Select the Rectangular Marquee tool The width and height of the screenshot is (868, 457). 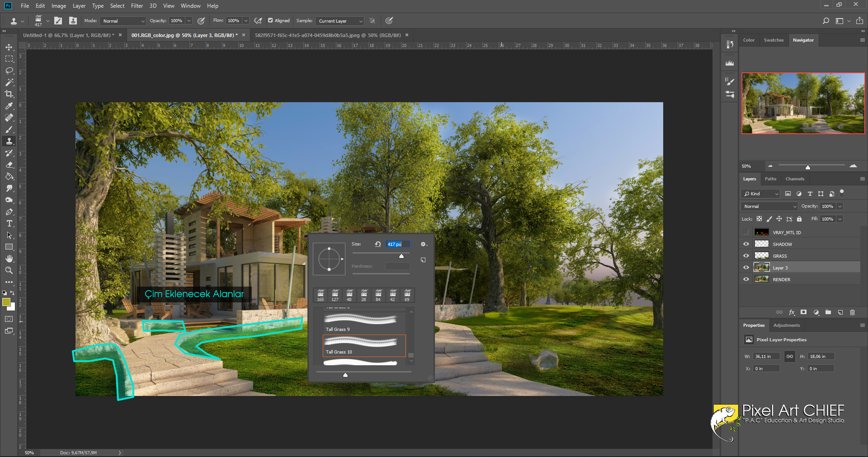pos(9,59)
